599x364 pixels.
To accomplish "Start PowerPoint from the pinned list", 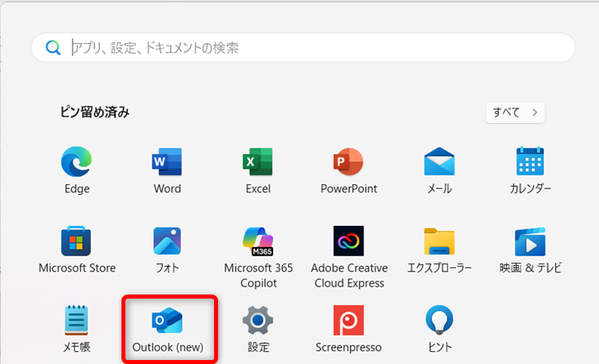I will pos(348,163).
